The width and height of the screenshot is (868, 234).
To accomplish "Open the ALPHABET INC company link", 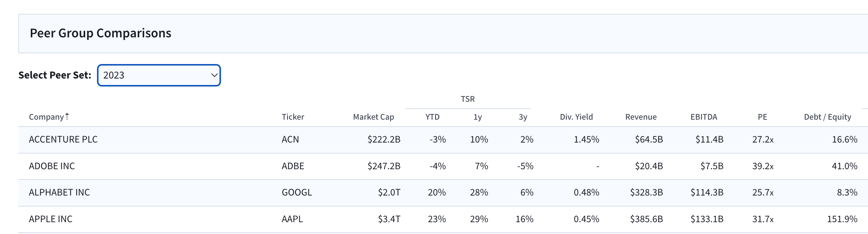I will click(x=59, y=192).
